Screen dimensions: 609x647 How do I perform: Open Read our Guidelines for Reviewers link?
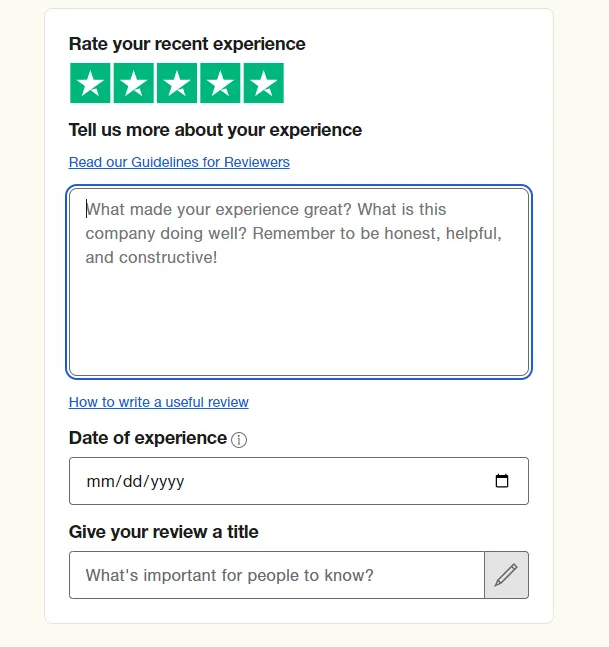(x=179, y=162)
